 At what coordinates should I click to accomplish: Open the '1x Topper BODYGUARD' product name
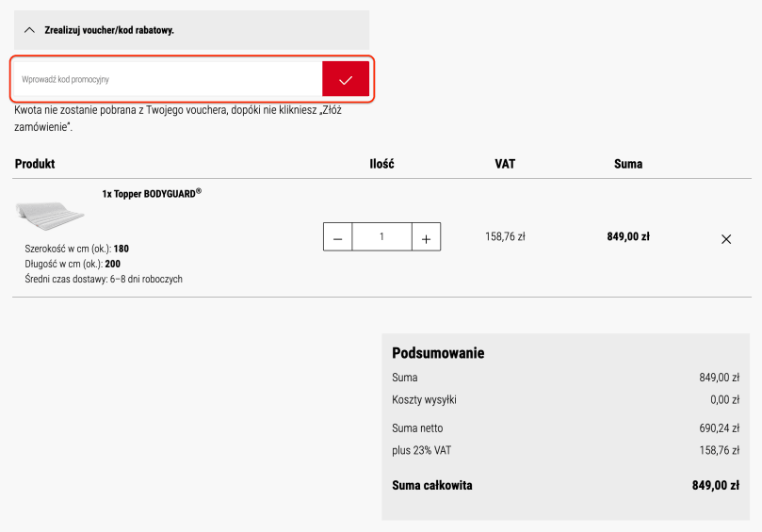(152, 193)
